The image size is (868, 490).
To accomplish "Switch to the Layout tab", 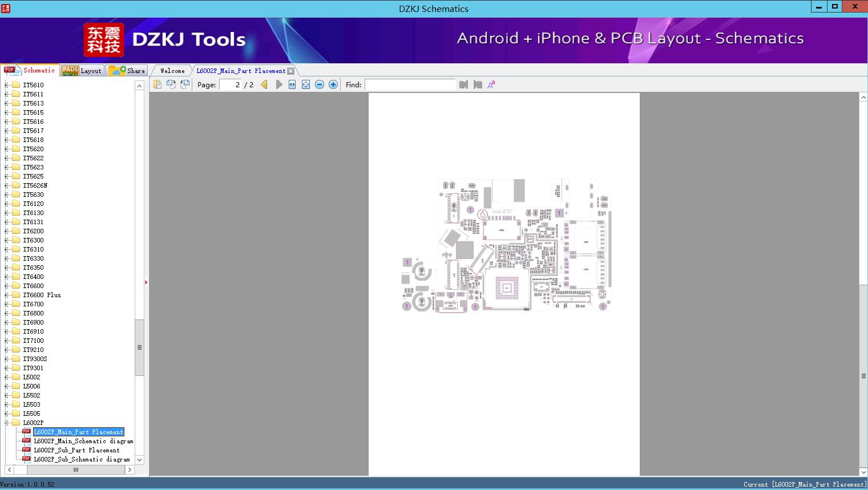I will click(82, 71).
